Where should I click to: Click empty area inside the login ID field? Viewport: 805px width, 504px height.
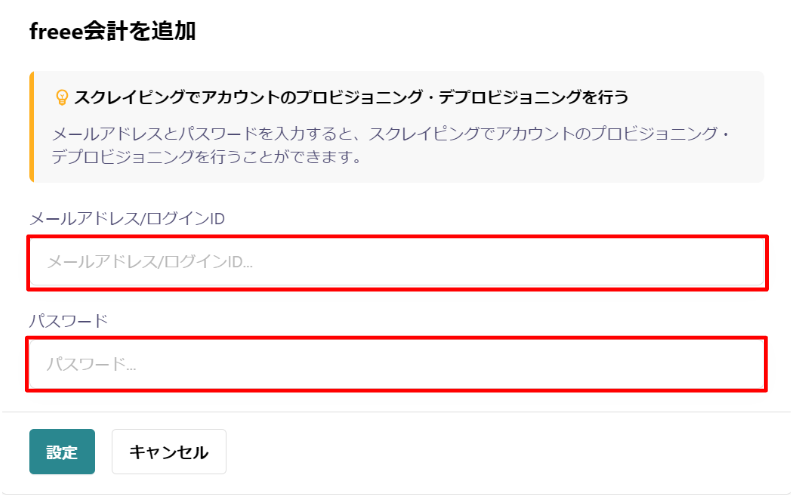coord(508,262)
